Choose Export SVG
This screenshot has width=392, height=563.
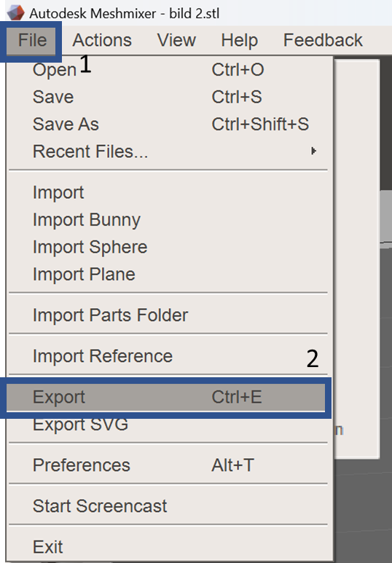[x=168, y=425]
